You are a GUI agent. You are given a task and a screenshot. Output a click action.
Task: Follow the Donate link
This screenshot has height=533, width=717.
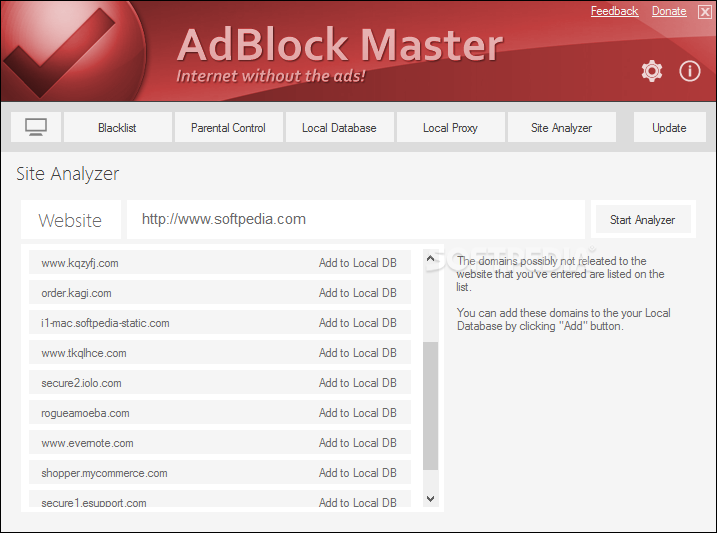click(669, 11)
